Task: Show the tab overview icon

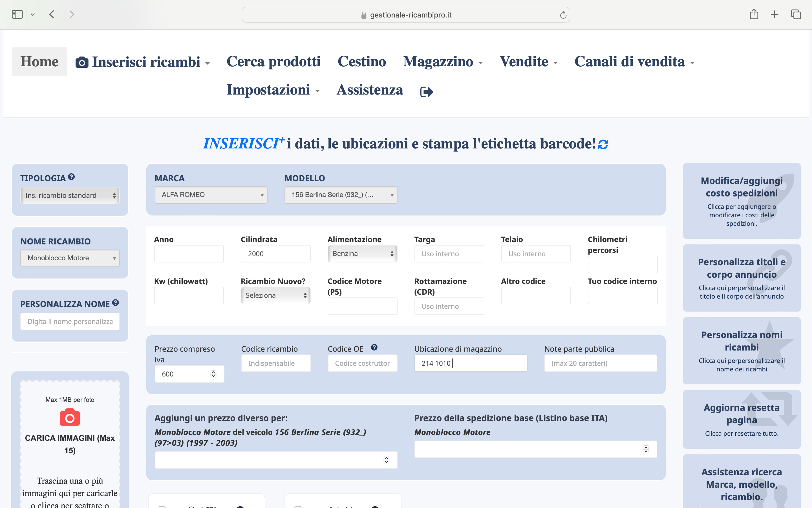Action: [796, 14]
